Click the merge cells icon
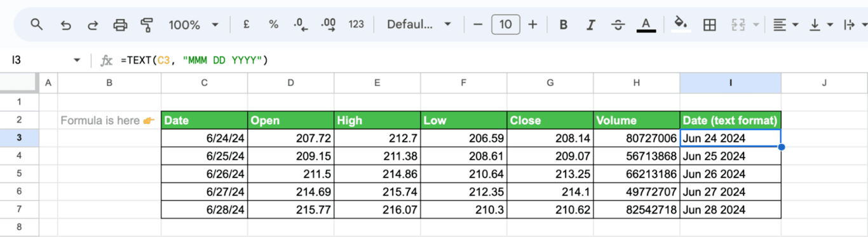 [x=738, y=25]
